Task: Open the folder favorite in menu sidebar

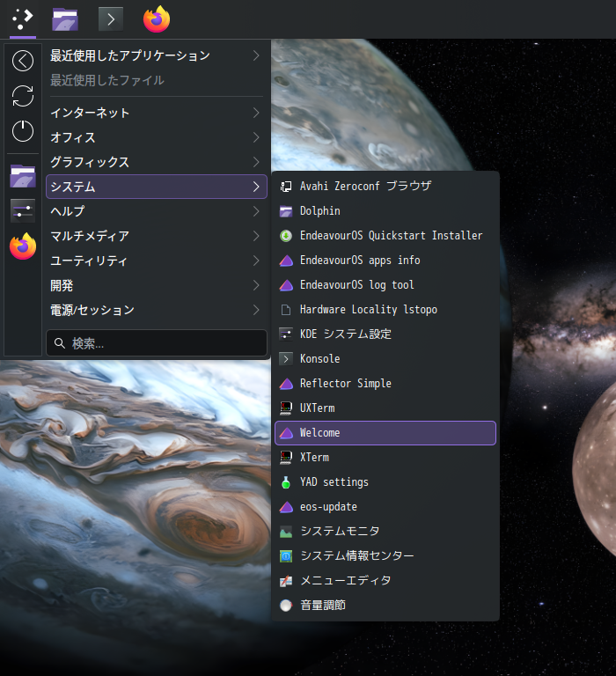Action: click(x=23, y=176)
